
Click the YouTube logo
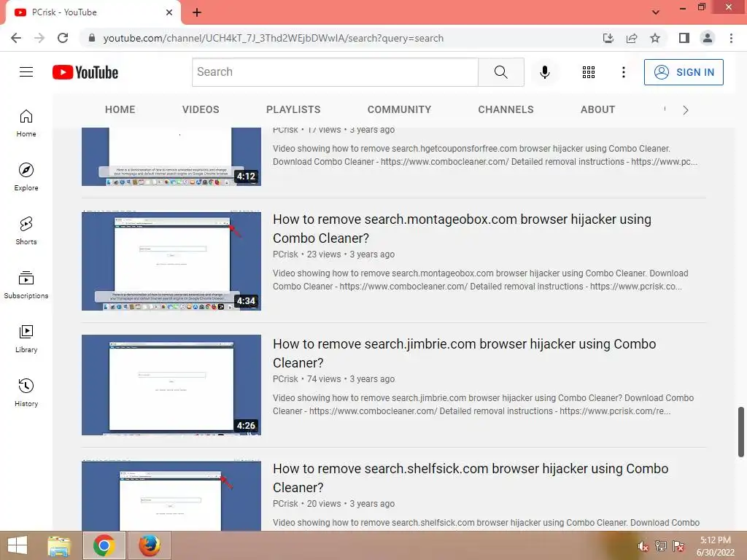click(x=85, y=72)
